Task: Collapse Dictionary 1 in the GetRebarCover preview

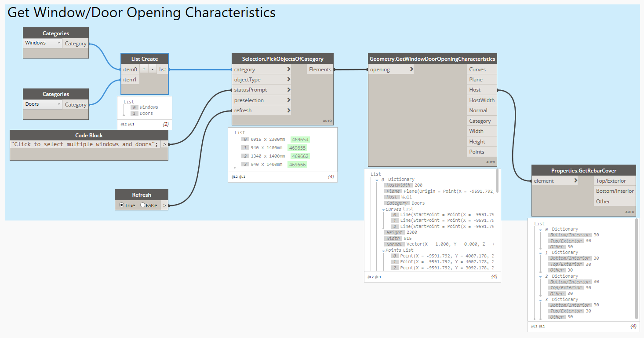Action: (x=540, y=253)
